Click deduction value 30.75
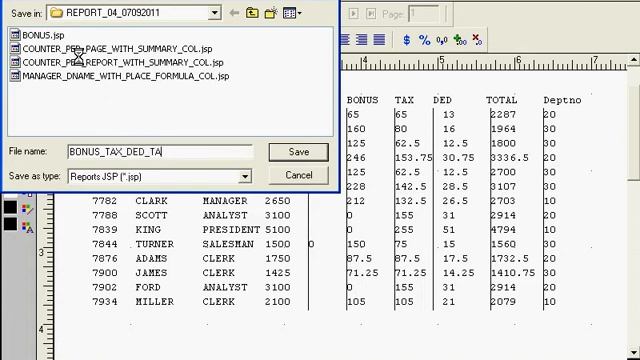 [x=459, y=158]
